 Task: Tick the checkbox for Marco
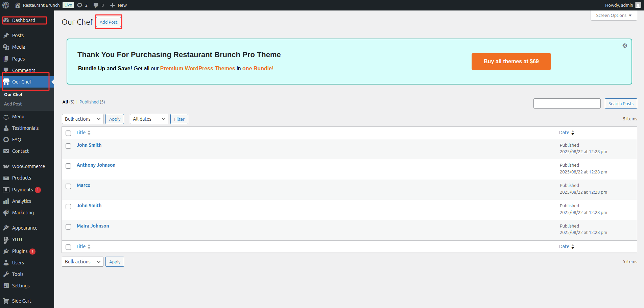(x=68, y=186)
